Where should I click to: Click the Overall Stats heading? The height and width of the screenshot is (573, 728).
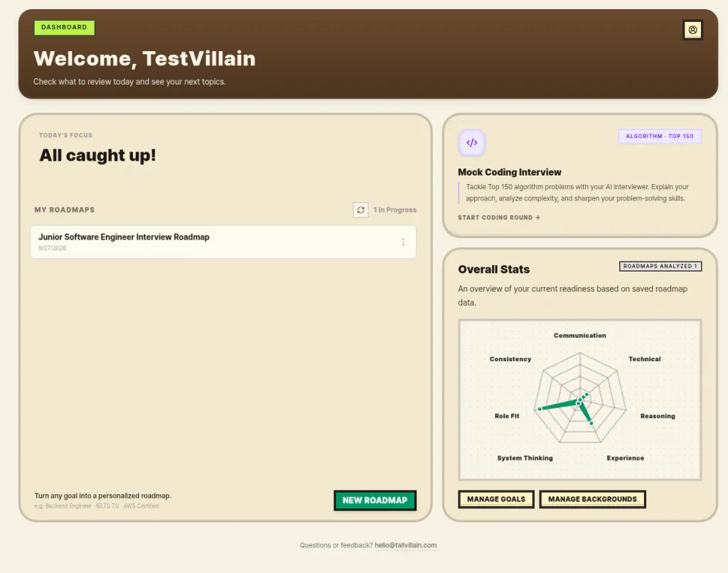[493, 269]
